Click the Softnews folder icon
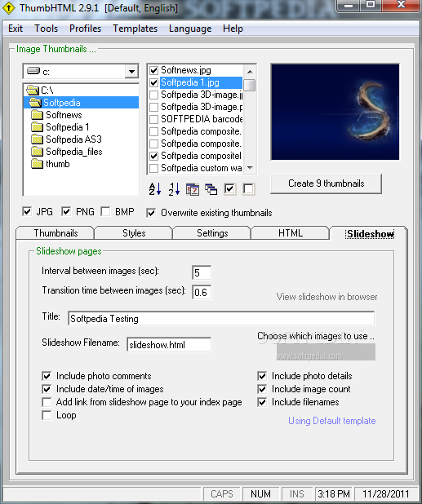The width and height of the screenshot is (422, 504). 37,115
